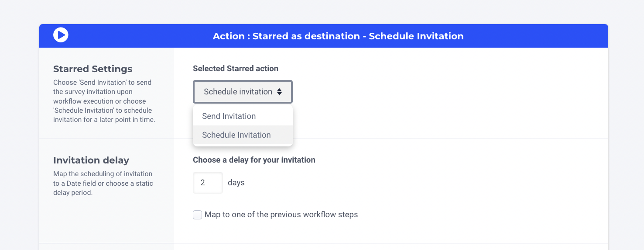Click the Starred Settings heading
This screenshot has width=644, height=250.
[92, 69]
